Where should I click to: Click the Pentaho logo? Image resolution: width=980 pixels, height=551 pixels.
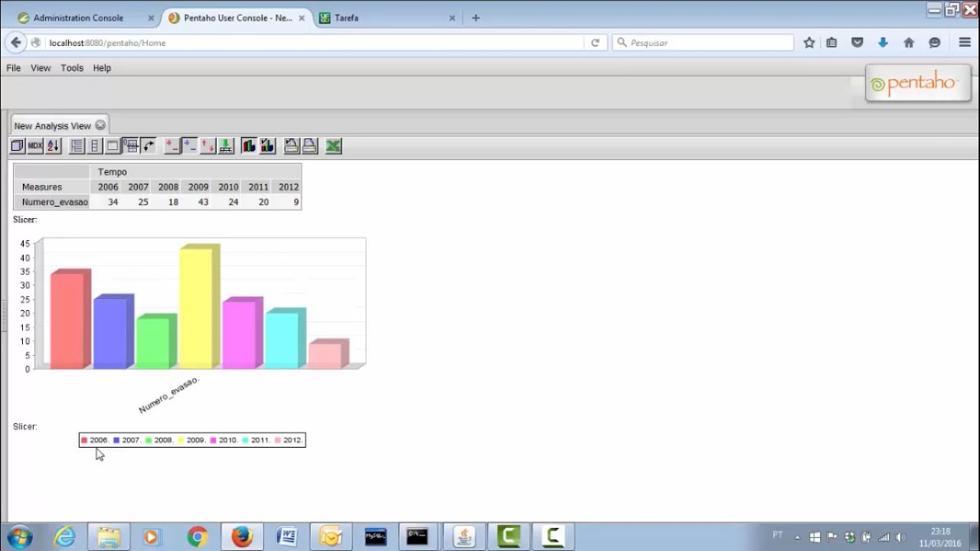point(918,83)
